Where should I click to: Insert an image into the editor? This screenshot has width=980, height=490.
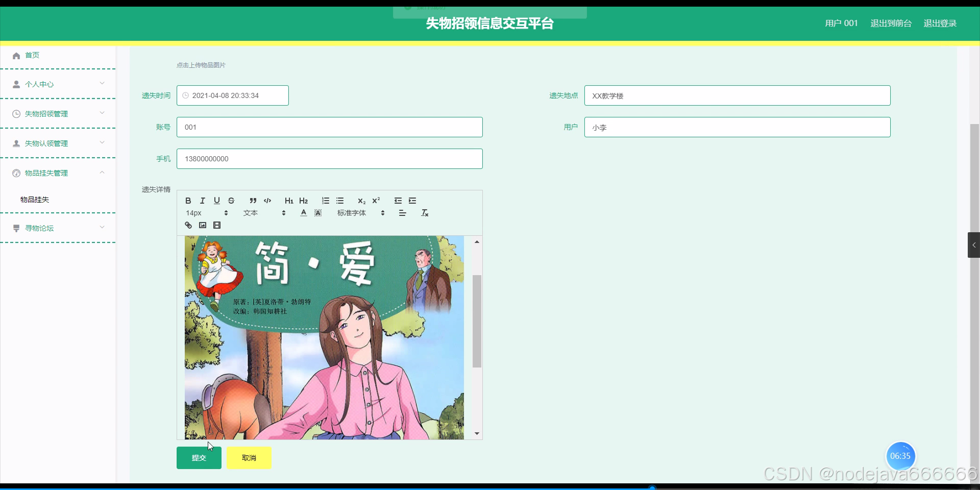(x=203, y=225)
